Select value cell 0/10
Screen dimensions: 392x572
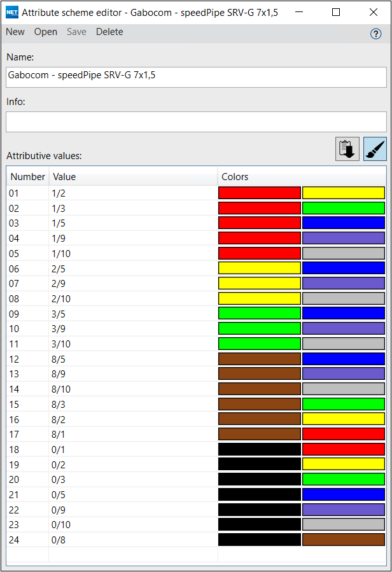[133, 524]
